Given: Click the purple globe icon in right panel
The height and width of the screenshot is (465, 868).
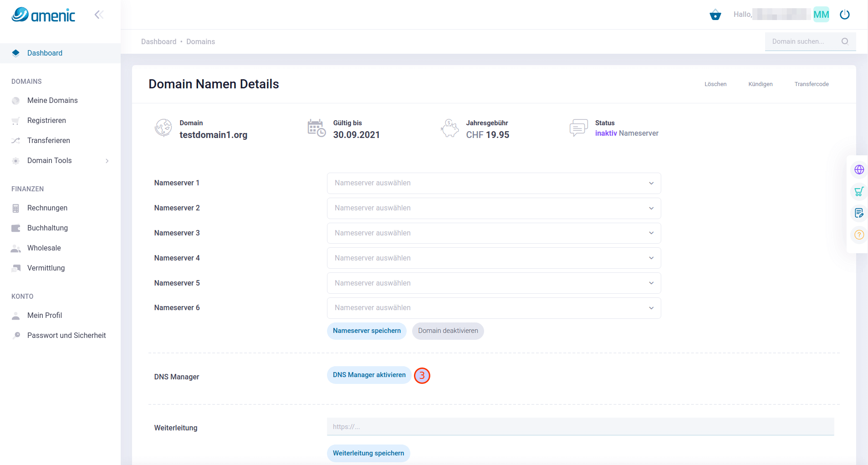Looking at the screenshot, I should [x=859, y=170].
